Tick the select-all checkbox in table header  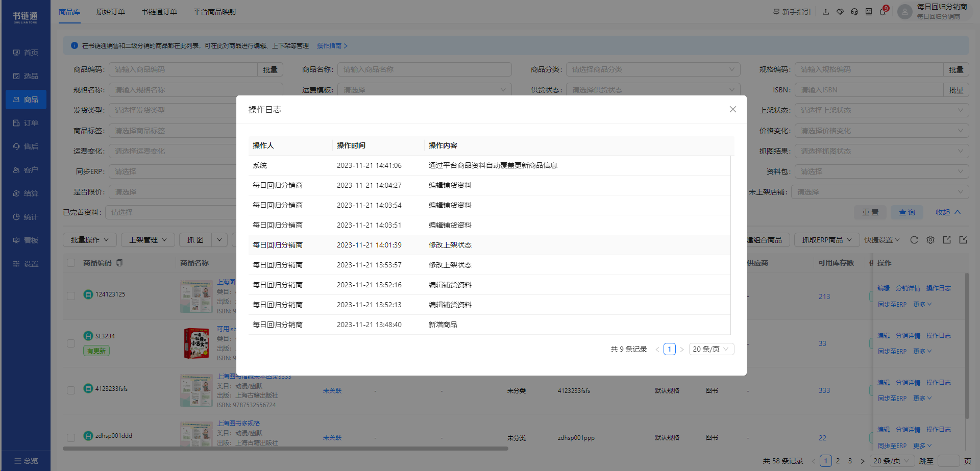tap(71, 263)
